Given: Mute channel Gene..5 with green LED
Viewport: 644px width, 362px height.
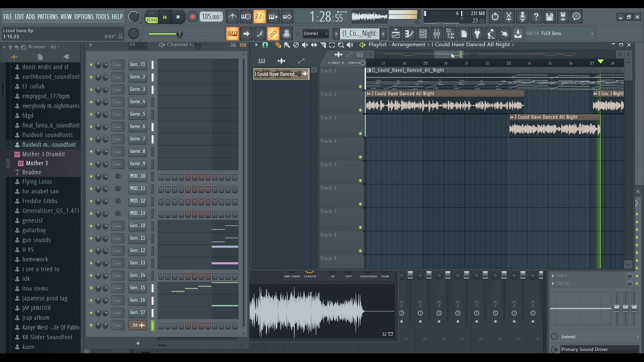Looking at the screenshot, I should tap(91, 114).
